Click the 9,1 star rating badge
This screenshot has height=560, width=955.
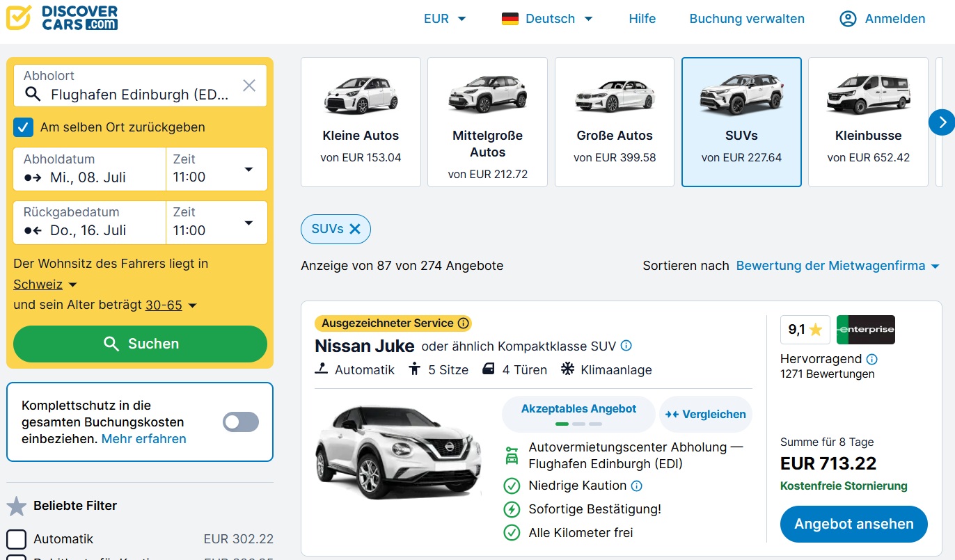tap(805, 330)
